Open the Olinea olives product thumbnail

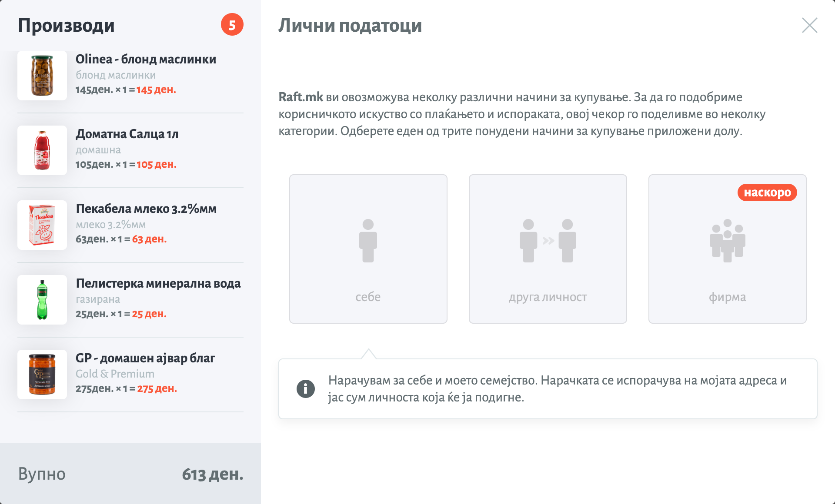click(x=42, y=76)
